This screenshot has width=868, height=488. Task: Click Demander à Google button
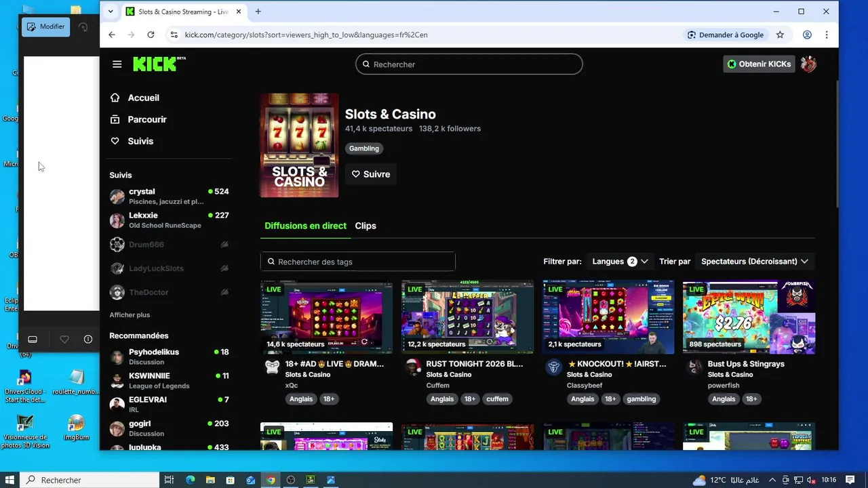click(726, 35)
